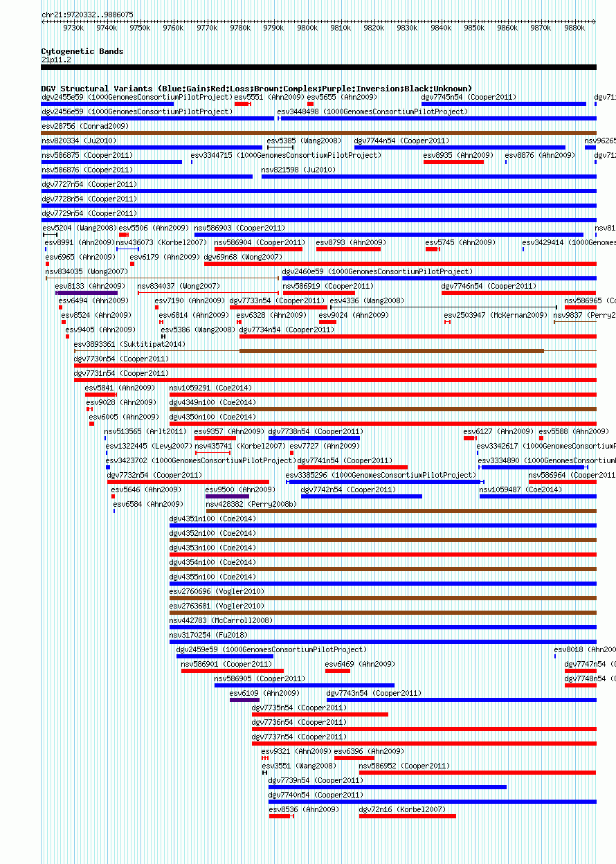Select the esv9321 (Ahn2009) label
Viewport: 616px width, 864px height.
pyautogui.click(x=296, y=751)
